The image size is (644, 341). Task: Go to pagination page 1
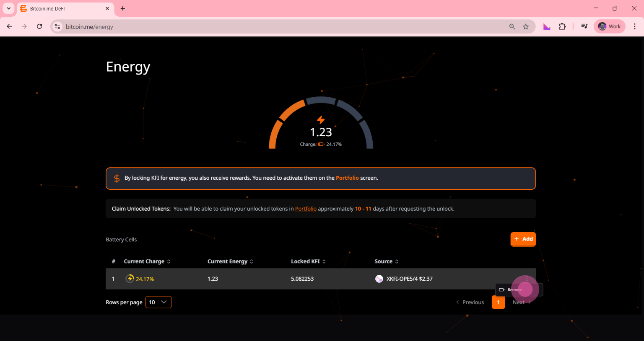click(498, 302)
